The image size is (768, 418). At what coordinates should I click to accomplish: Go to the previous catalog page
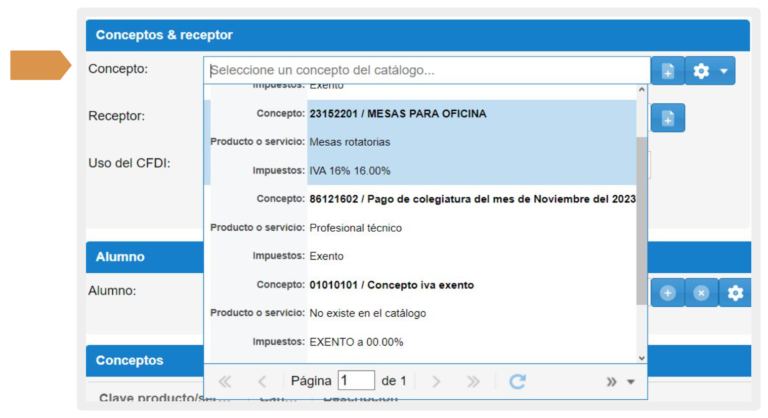click(x=262, y=381)
